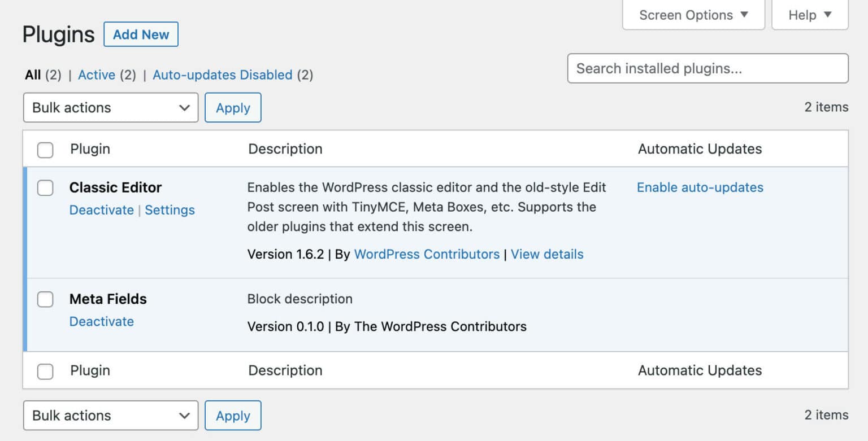
Task: Open the top Bulk actions dropdown
Action: pyautogui.click(x=110, y=107)
